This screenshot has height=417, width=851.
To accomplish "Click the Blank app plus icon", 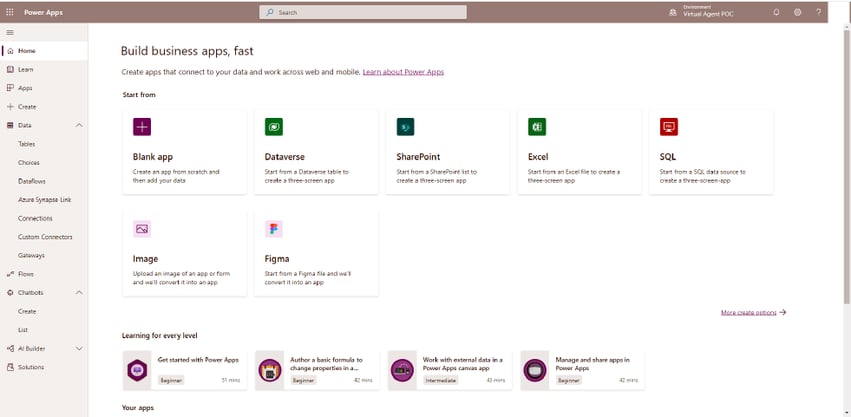I will 142,127.
